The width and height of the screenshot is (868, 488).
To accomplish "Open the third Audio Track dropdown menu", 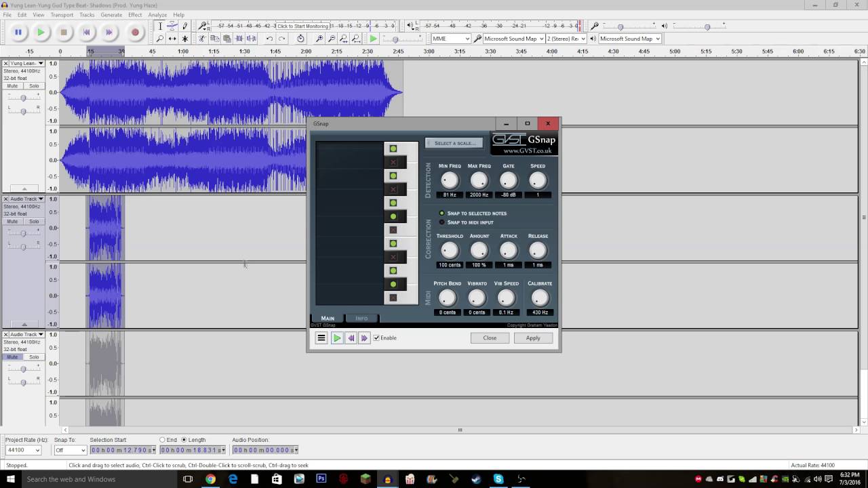I will [41, 334].
